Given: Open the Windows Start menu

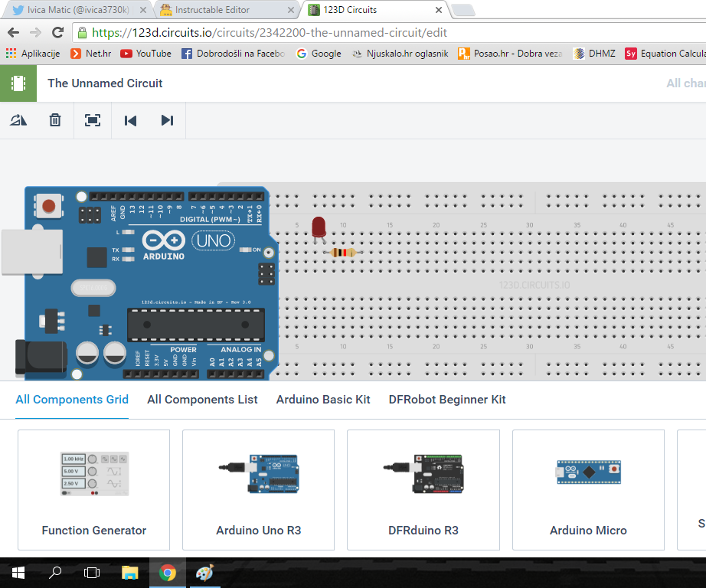Looking at the screenshot, I should point(18,572).
